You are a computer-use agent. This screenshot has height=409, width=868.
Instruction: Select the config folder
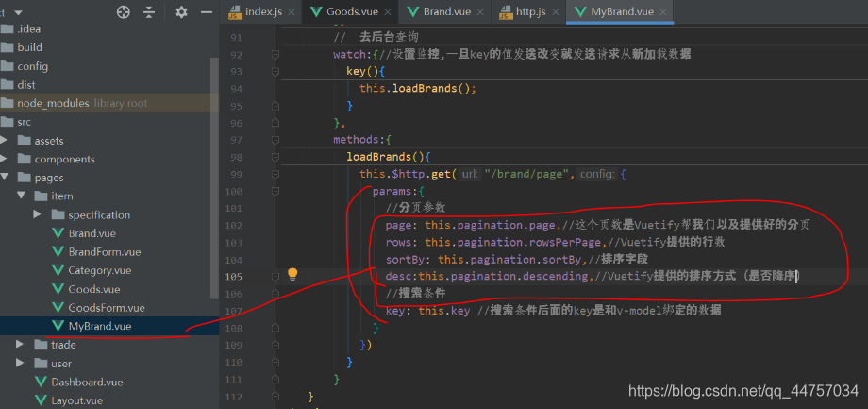pyautogui.click(x=32, y=66)
